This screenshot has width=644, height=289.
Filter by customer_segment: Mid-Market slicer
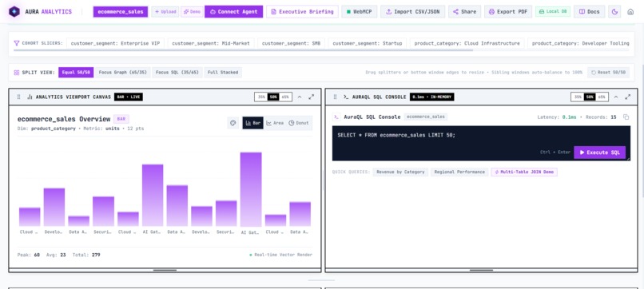[x=211, y=43]
